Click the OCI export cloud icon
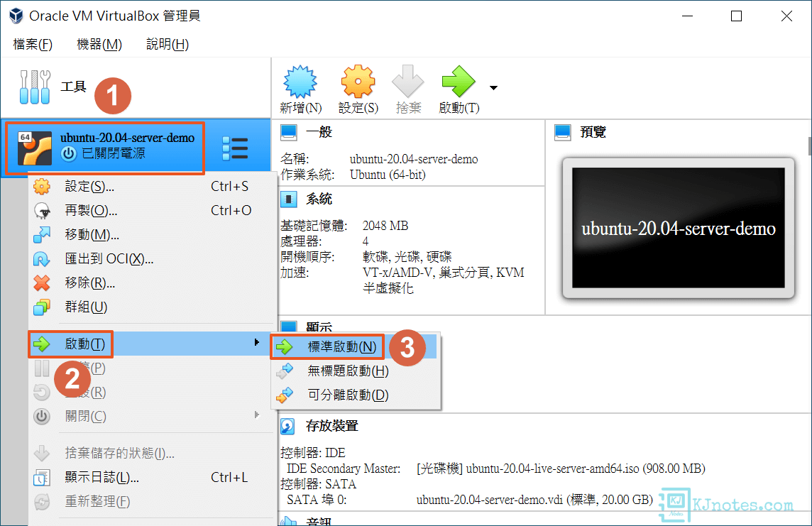Image resolution: width=812 pixels, height=526 pixels. pyautogui.click(x=42, y=259)
